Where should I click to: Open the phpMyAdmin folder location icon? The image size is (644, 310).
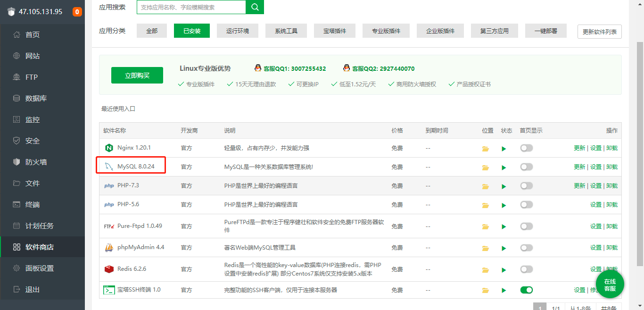(x=485, y=248)
